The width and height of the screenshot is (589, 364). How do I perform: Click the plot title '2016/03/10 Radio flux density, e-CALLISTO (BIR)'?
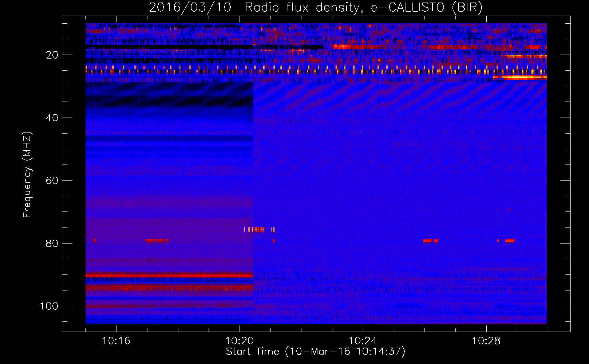pos(316,8)
